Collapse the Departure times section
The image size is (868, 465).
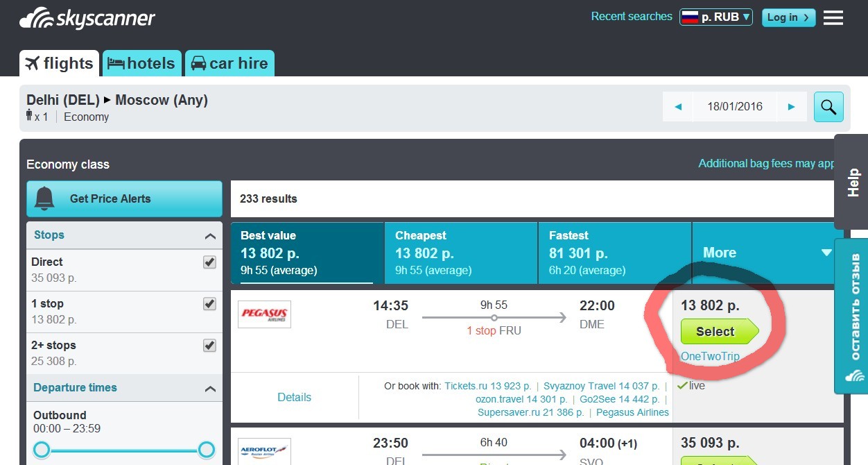(210, 389)
